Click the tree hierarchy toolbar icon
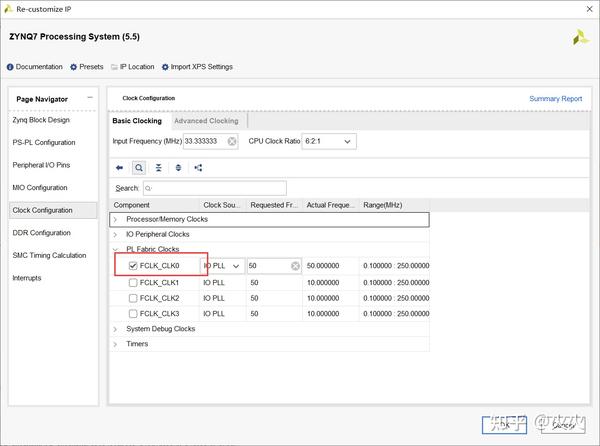Screen dimensions: 600x446 pos(199,168)
